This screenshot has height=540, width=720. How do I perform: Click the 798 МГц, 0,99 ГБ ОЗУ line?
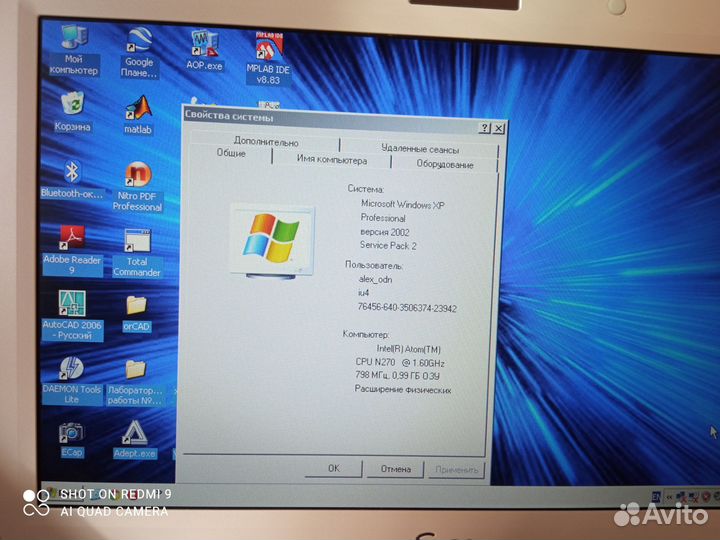[397, 376]
